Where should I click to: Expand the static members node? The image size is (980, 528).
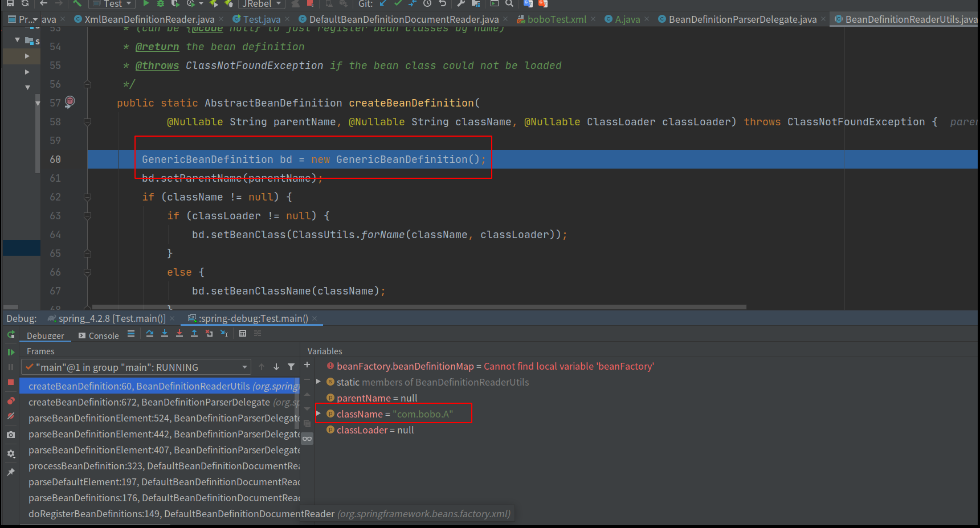(x=318, y=382)
